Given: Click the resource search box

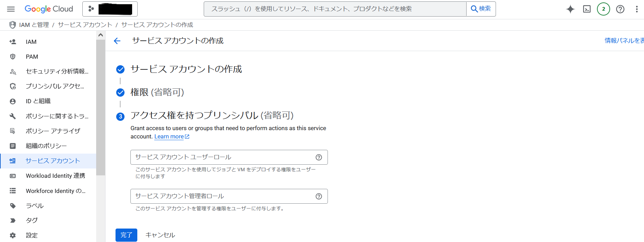Looking at the screenshot, I should click(x=335, y=9).
